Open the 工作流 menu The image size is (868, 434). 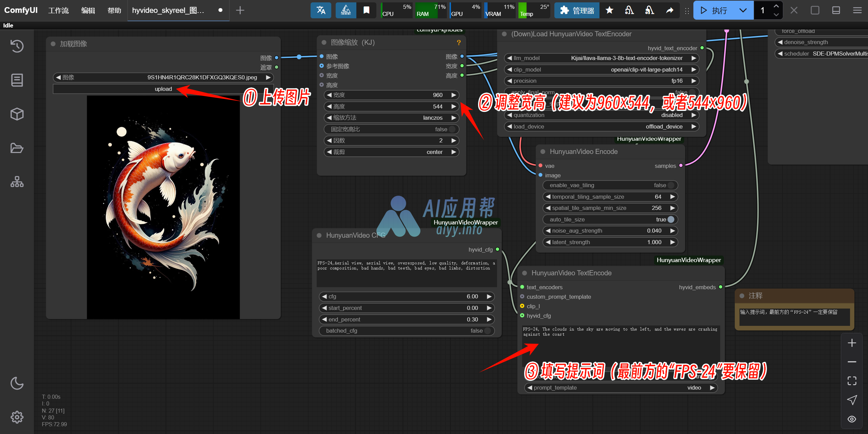pos(58,11)
